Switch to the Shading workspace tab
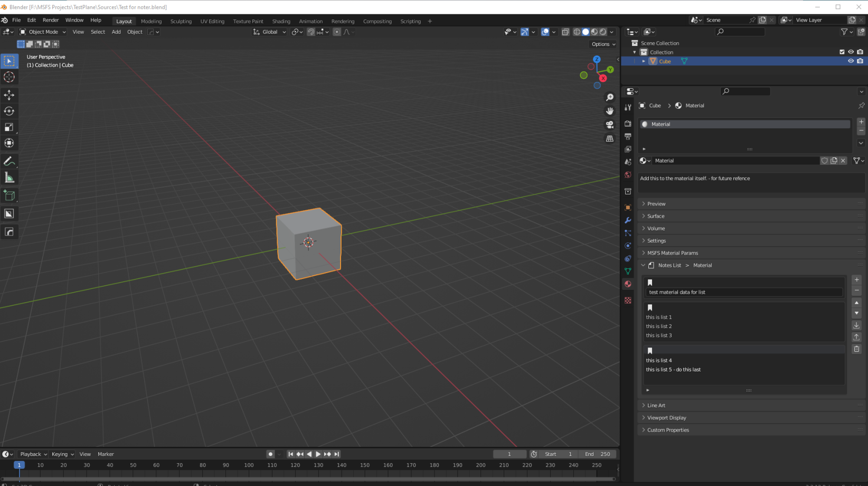Viewport: 868px width, 486px height. [281, 21]
